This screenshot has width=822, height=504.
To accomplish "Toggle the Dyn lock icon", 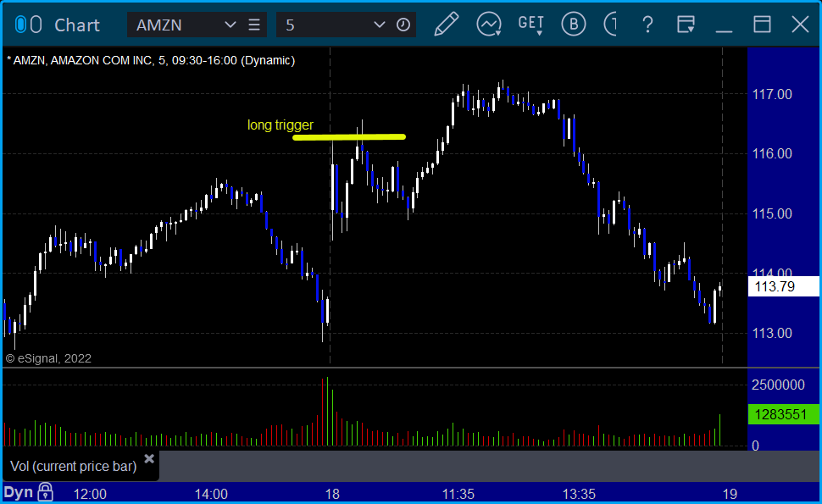I will click(45, 492).
